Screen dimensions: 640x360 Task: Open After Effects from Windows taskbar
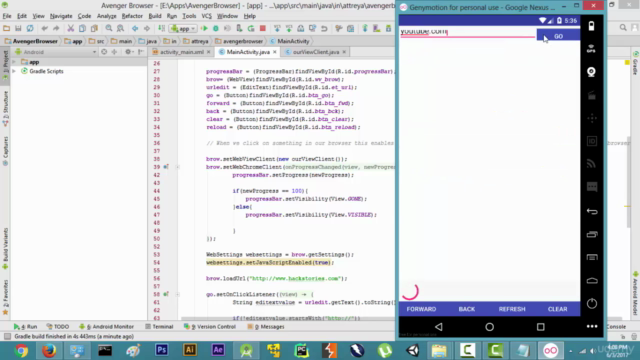coord(218,350)
